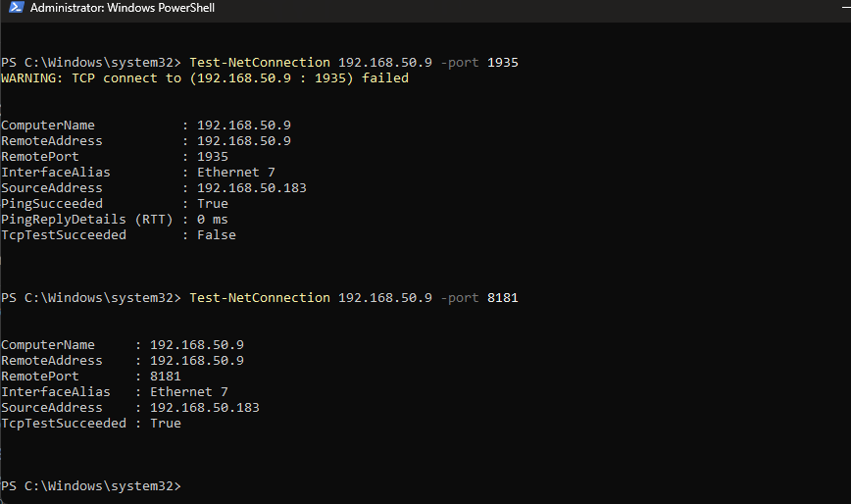Click the WARNING: TCP connect failed line

(x=205, y=78)
